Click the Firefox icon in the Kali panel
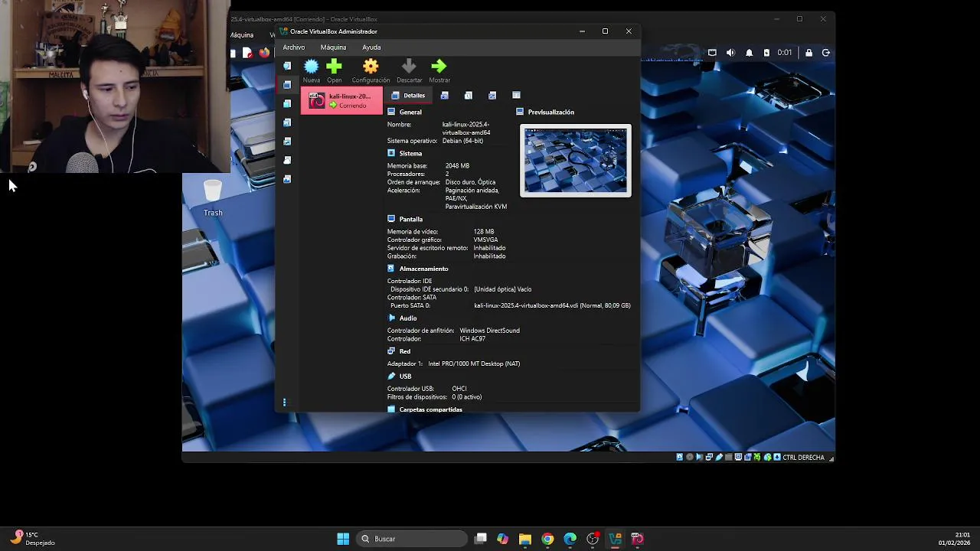This screenshot has width=980, height=551. pyautogui.click(x=264, y=53)
